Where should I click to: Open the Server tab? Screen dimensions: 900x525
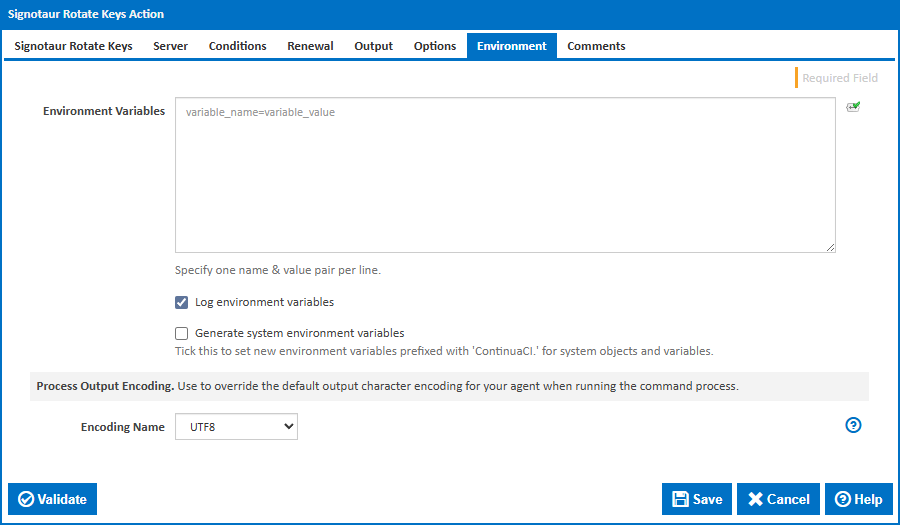point(170,46)
